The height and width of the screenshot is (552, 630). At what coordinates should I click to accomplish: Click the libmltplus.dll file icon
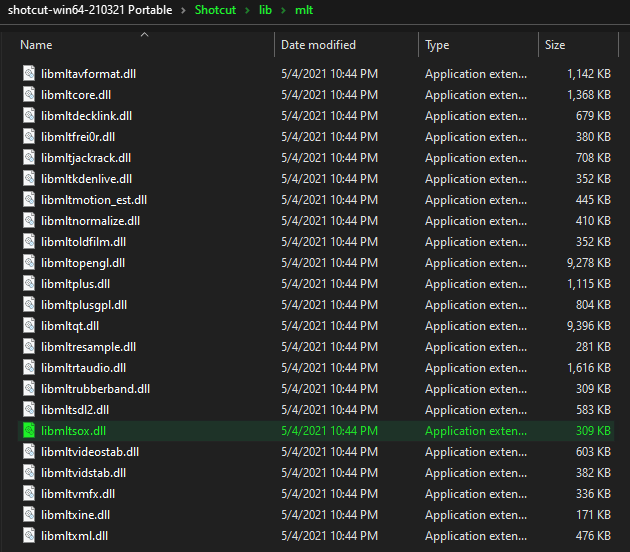coord(29,284)
